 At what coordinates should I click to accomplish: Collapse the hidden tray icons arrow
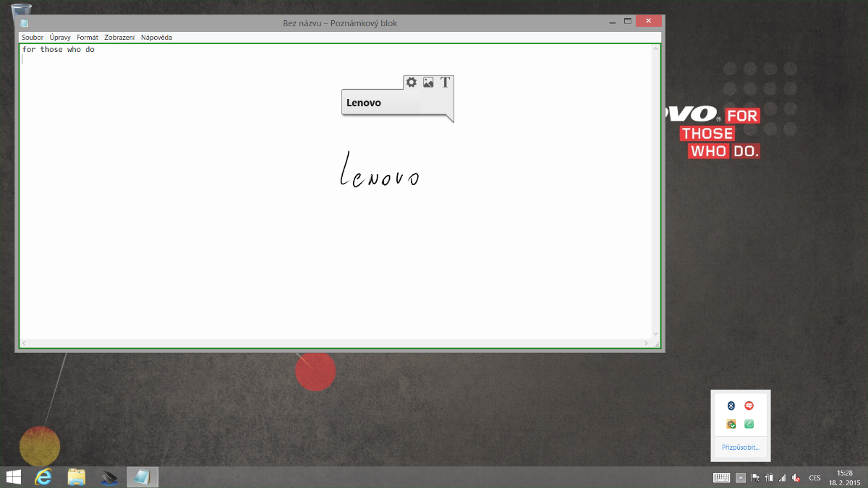click(x=741, y=477)
